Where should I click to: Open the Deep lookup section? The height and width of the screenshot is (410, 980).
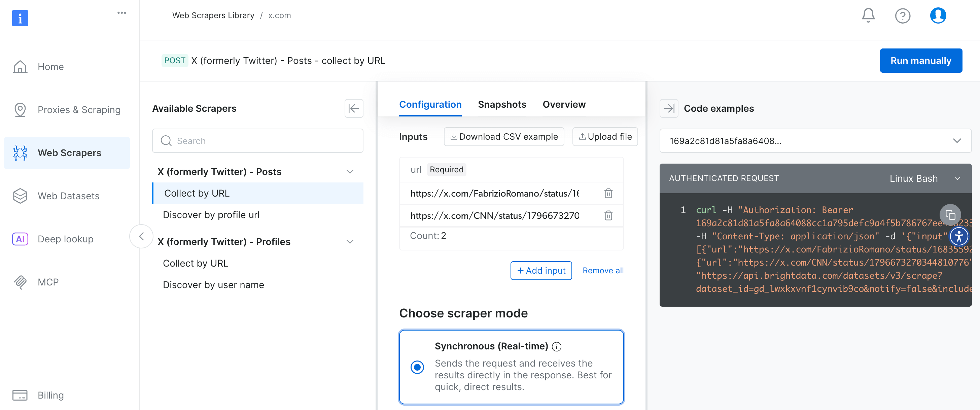tap(65, 239)
